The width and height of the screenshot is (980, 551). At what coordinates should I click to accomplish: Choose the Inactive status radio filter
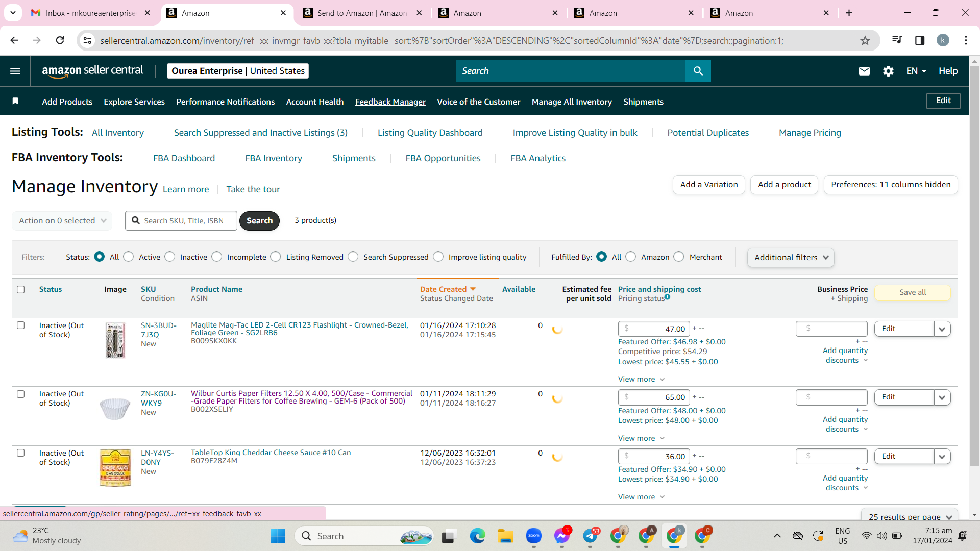(x=170, y=257)
